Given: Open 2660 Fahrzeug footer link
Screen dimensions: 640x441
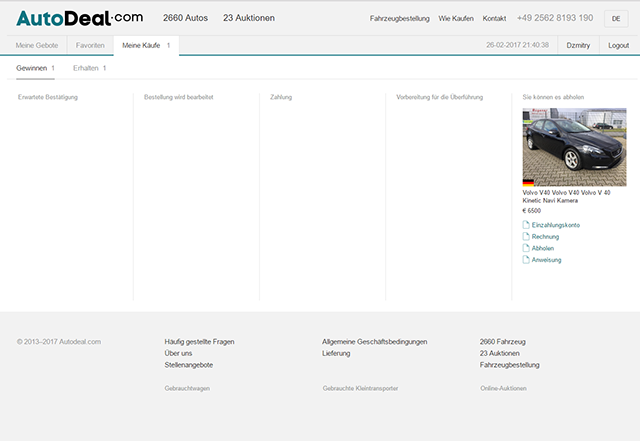Looking at the screenshot, I should pyautogui.click(x=502, y=342).
